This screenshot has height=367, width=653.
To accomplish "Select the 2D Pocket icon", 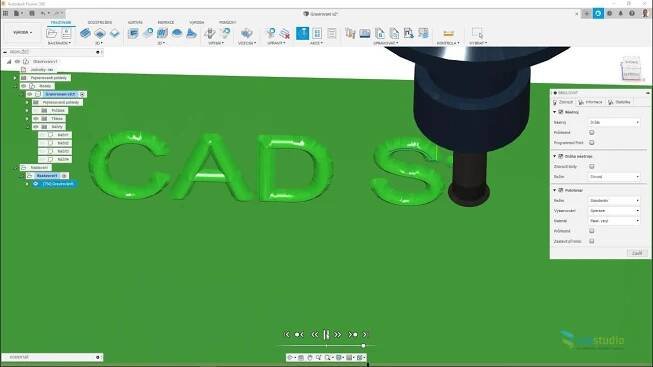I will tap(100, 33).
